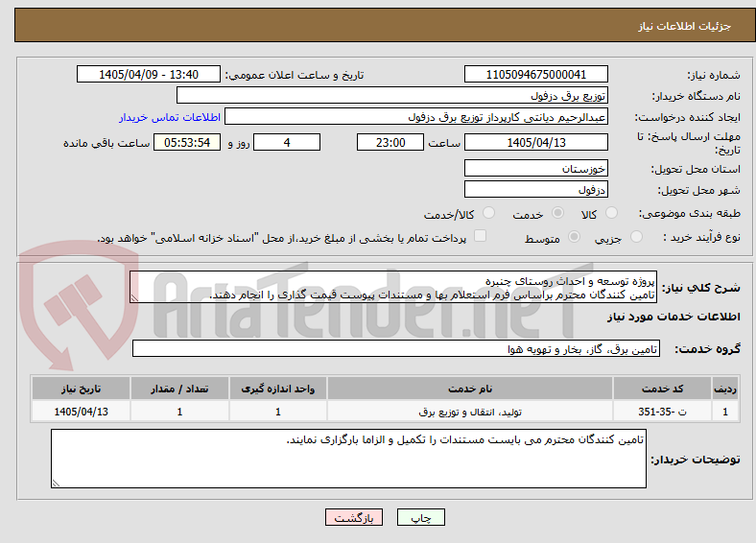This screenshot has width=756, height=543.
Task: Click the service code cell ت -35-351
Action: (x=663, y=412)
